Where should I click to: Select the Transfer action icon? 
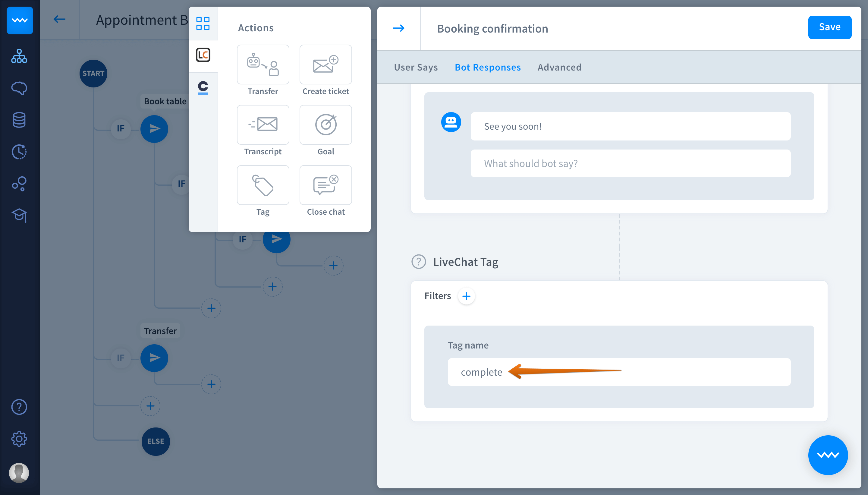click(263, 65)
